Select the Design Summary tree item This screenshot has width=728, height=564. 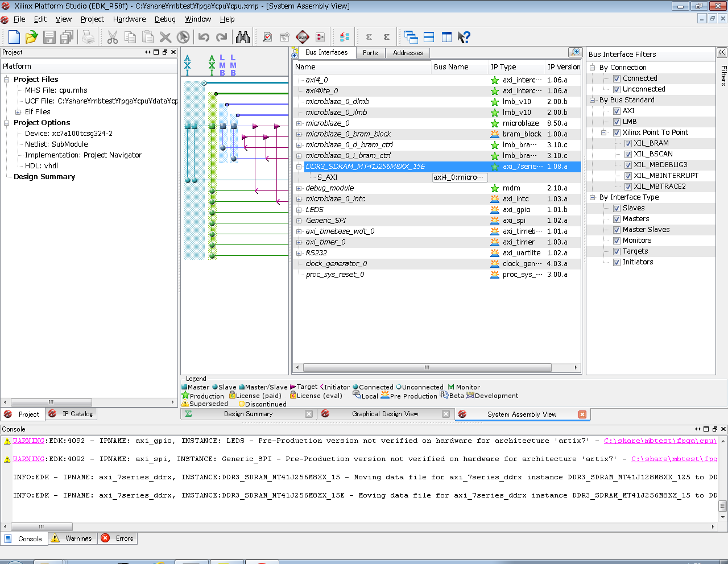click(44, 177)
